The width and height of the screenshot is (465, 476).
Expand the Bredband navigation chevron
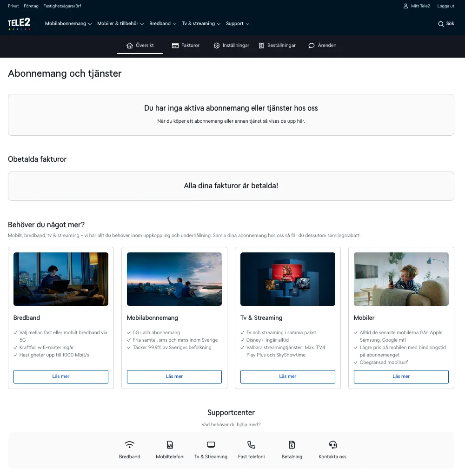(174, 24)
